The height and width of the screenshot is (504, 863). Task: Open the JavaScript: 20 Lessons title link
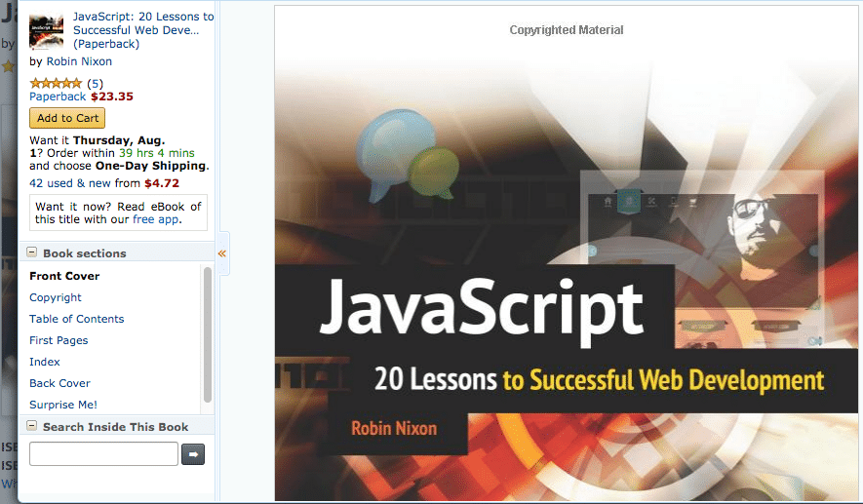point(143,30)
